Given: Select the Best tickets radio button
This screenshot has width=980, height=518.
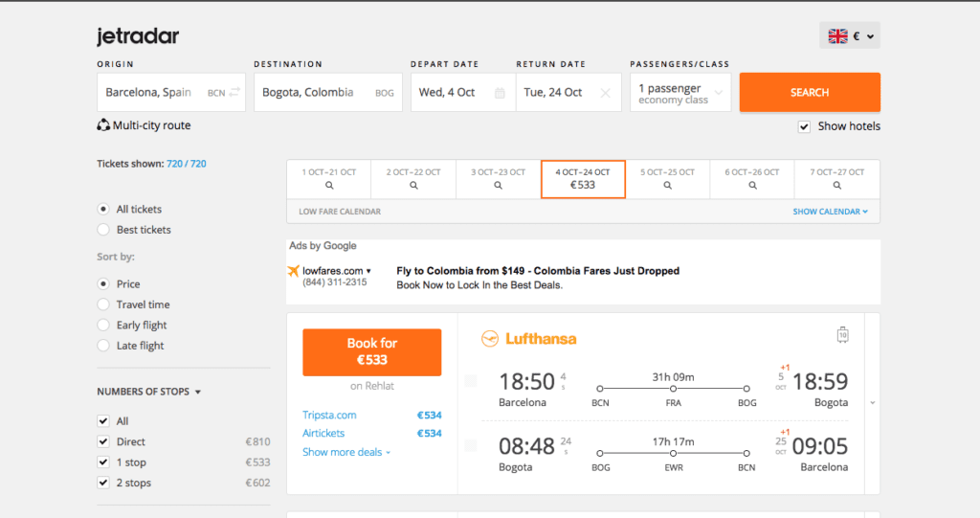Looking at the screenshot, I should [103, 230].
